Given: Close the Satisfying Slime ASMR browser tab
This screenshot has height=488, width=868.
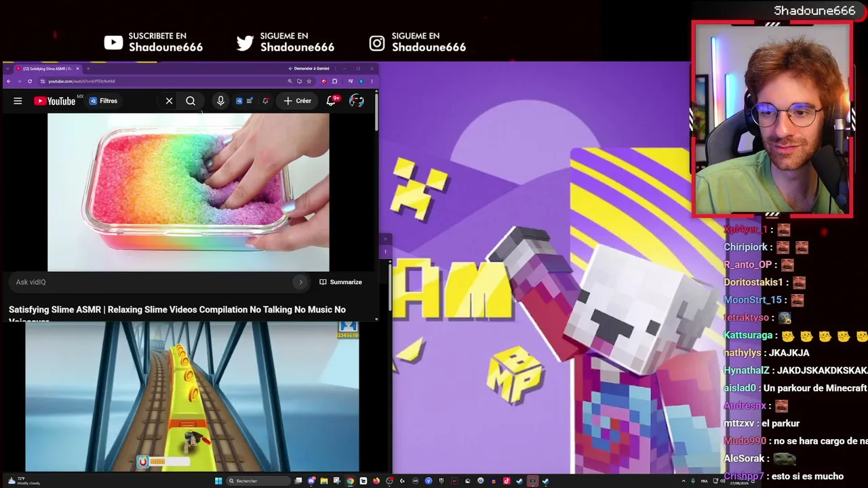Looking at the screenshot, I should click(78, 68).
